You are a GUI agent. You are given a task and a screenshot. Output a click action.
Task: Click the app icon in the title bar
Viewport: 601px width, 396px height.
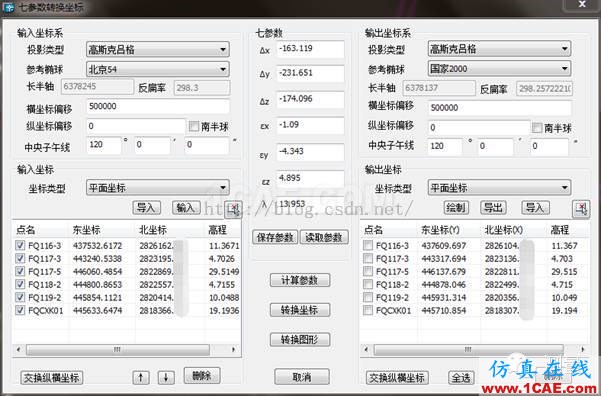pos(8,7)
